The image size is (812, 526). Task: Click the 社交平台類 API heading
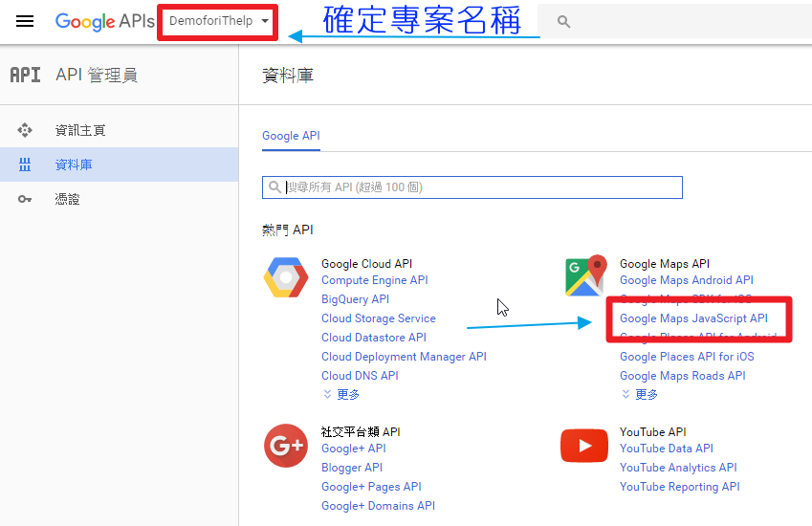click(x=361, y=431)
